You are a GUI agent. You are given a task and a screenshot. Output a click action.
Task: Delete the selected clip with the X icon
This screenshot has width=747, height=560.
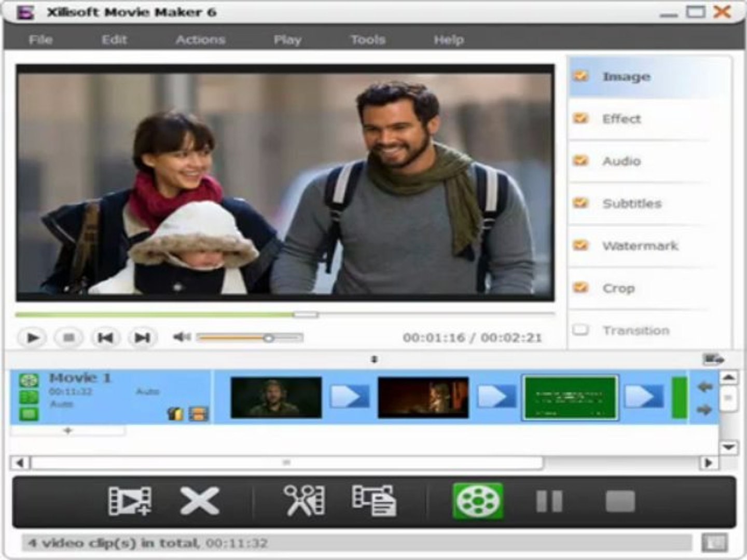(x=200, y=501)
